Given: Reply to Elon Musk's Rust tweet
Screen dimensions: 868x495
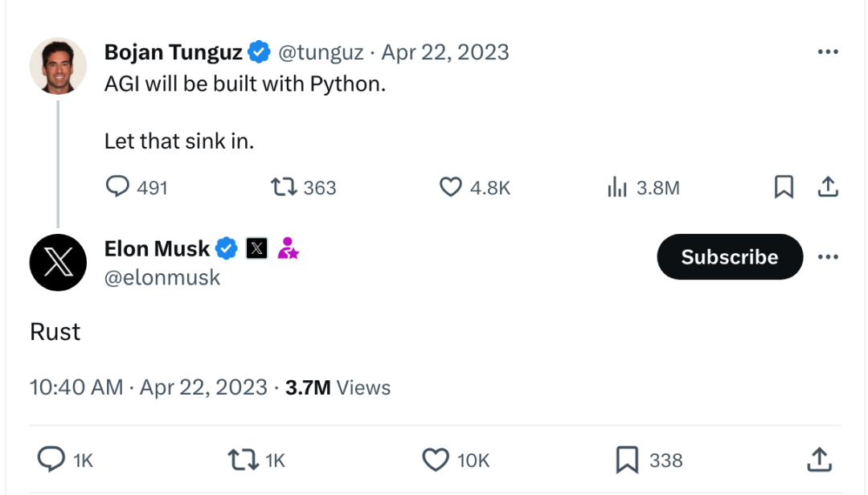Looking at the screenshot, I should pyautogui.click(x=51, y=460).
